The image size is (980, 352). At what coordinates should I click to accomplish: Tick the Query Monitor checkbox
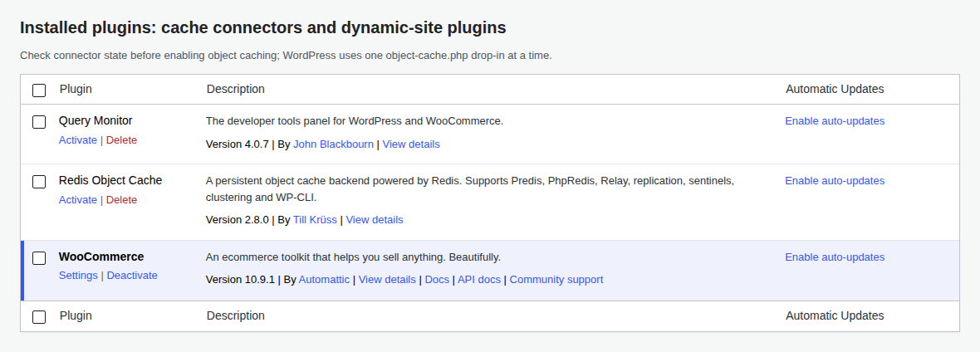[x=39, y=122]
